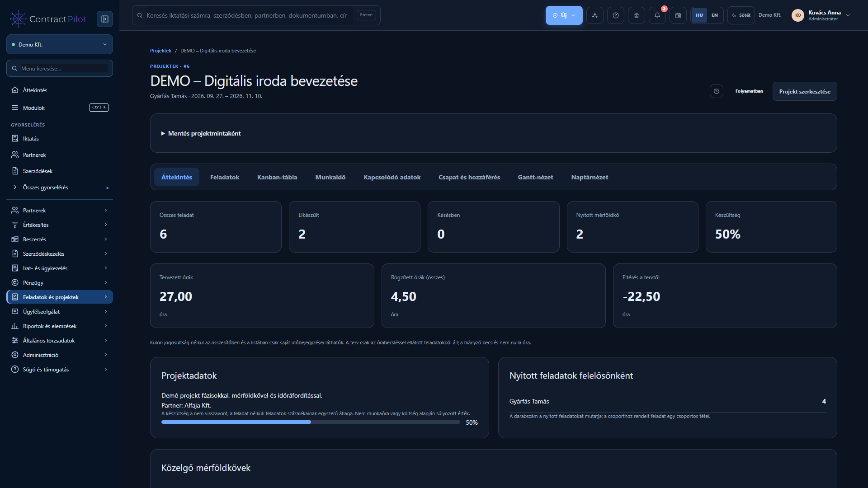Open Partnerek under quick access

[x=60, y=155]
